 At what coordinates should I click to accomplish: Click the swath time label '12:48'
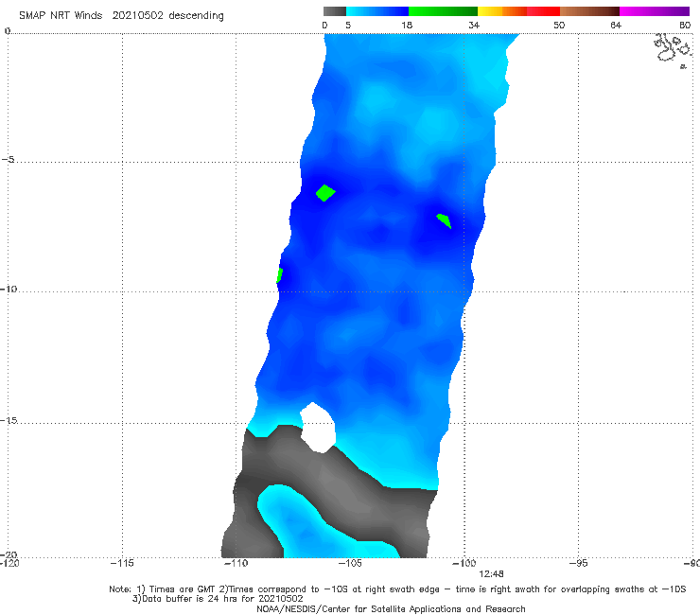[x=491, y=574]
